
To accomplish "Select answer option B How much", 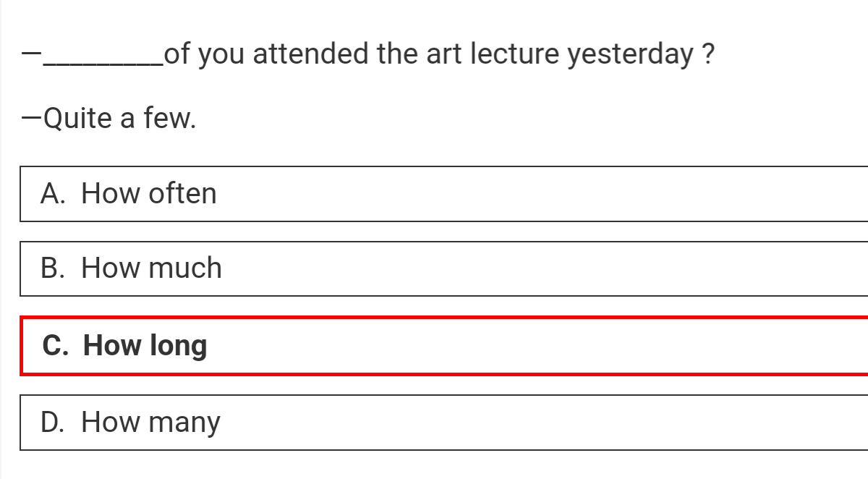I will coord(434,268).
